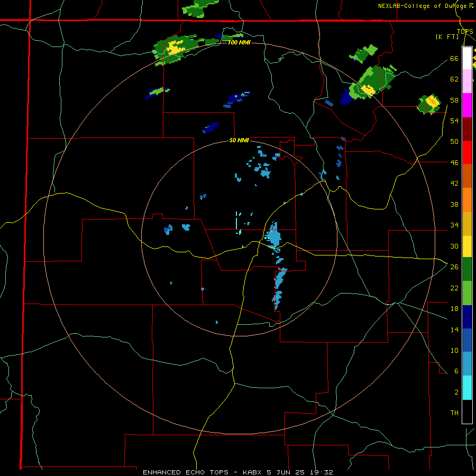Click the bright red swatch near 50

click(467, 152)
